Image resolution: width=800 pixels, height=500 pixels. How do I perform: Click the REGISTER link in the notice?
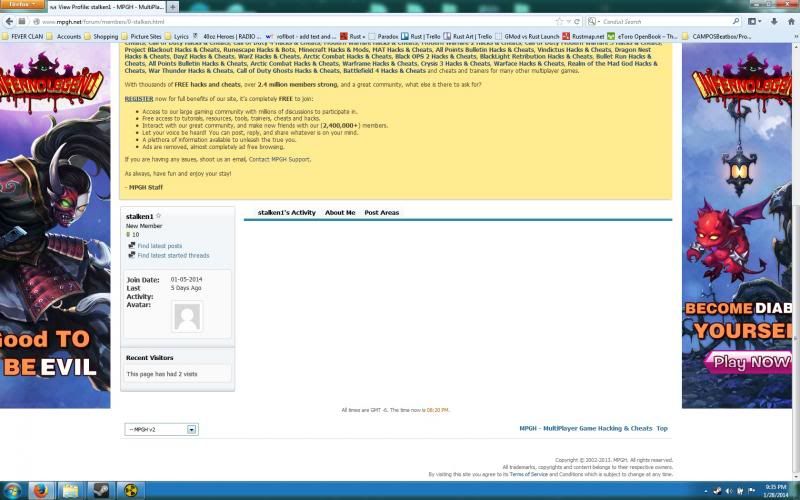click(139, 99)
